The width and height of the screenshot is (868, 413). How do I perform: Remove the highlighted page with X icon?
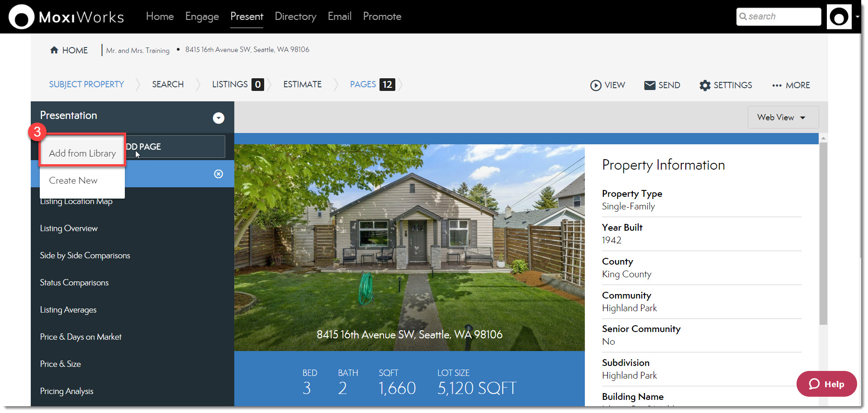218,174
